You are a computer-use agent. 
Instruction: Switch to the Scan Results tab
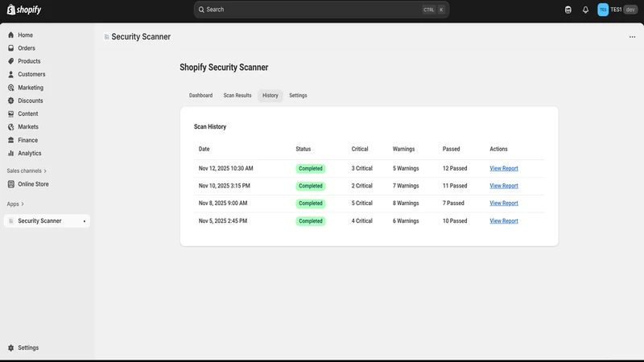point(237,95)
